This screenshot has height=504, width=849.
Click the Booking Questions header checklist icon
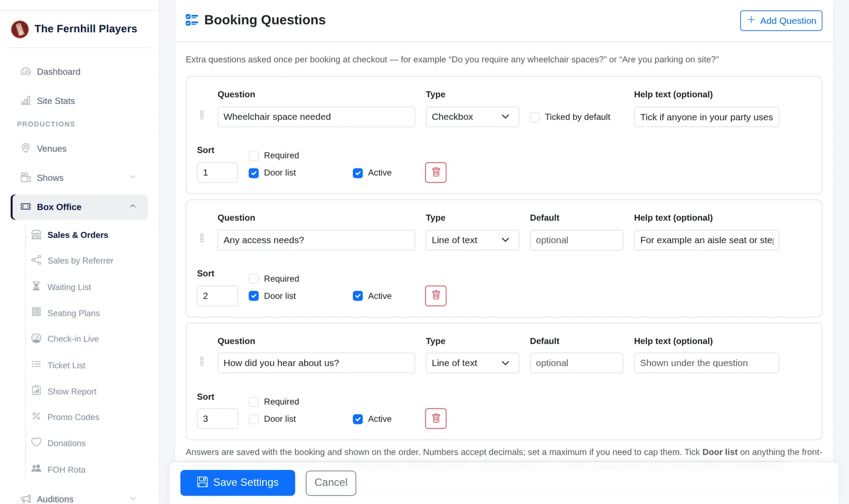click(x=192, y=20)
